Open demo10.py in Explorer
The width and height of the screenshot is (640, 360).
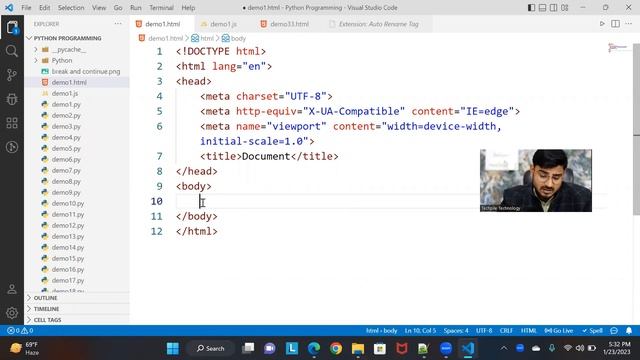[68, 203]
